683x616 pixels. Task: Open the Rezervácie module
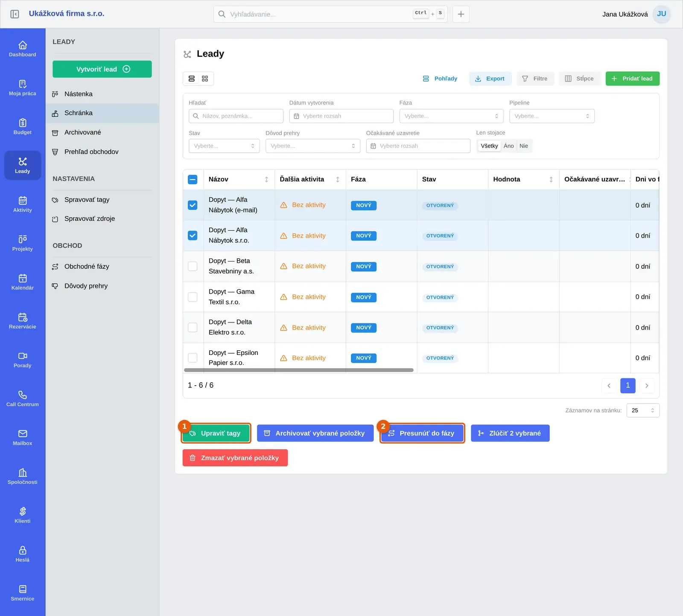coord(23,320)
